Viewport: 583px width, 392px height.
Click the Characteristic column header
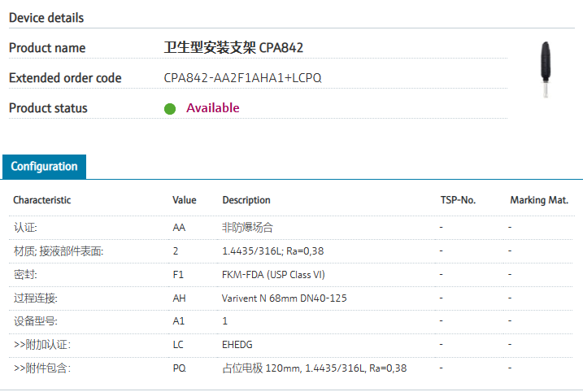click(42, 200)
